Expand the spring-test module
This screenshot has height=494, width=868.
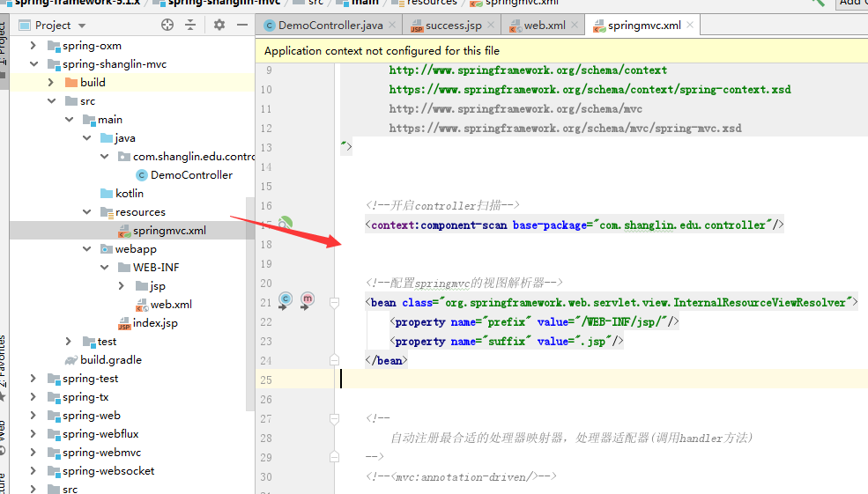click(x=33, y=379)
